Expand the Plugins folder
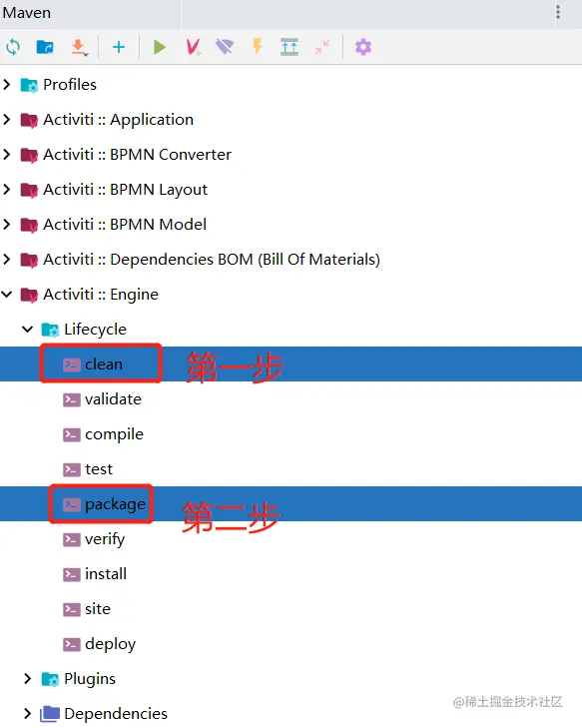This screenshot has width=582, height=728. tap(27, 678)
